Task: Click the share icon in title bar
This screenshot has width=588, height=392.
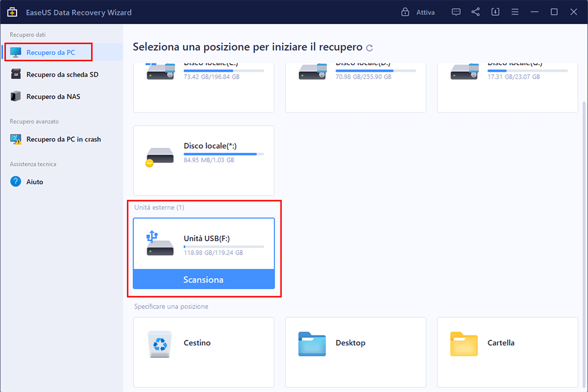Action: point(476,12)
